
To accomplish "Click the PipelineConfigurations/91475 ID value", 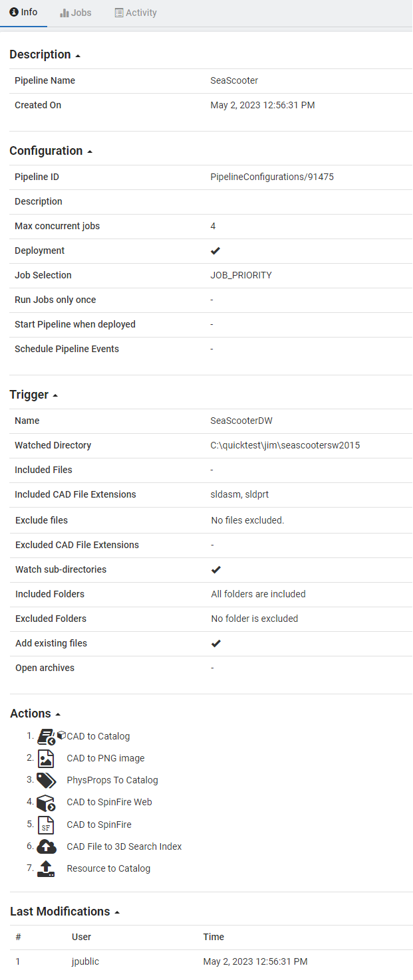I will [272, 177].
